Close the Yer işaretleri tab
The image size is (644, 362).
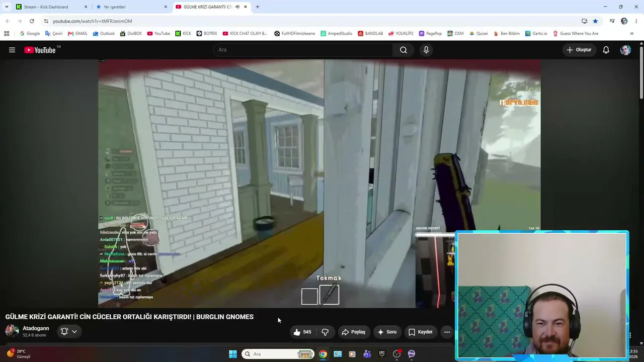[166, 7]
